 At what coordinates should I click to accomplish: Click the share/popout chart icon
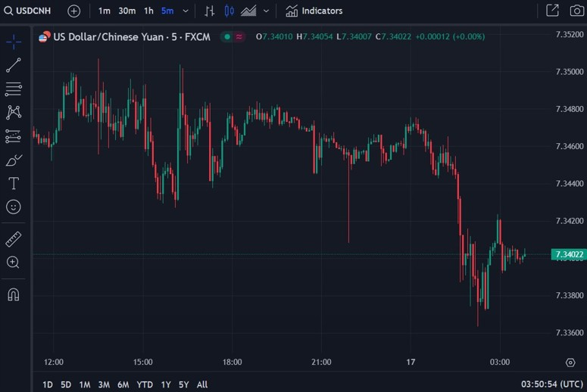552,11
